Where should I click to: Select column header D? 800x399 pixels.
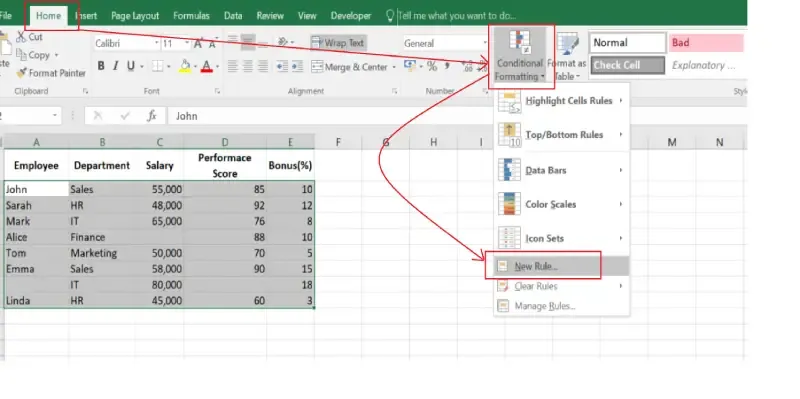[x=225, y=142]
